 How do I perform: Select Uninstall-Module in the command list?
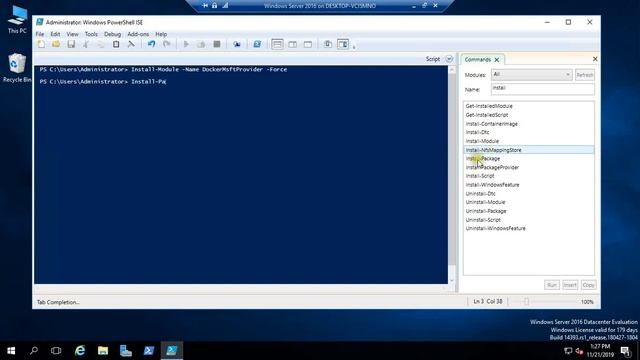pos(485,202)
